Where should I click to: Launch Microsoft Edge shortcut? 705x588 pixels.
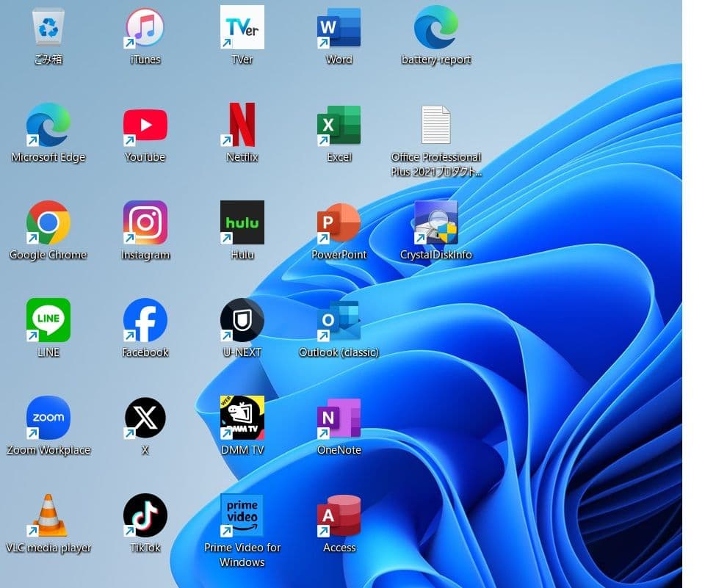point(48,125)
